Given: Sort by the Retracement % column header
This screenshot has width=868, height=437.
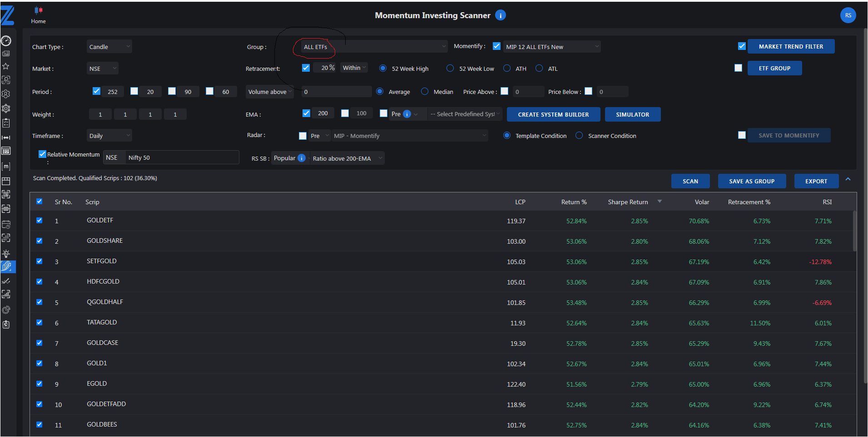Looking at the screenshot, I should pyautogui.click(x=749, y=202).
